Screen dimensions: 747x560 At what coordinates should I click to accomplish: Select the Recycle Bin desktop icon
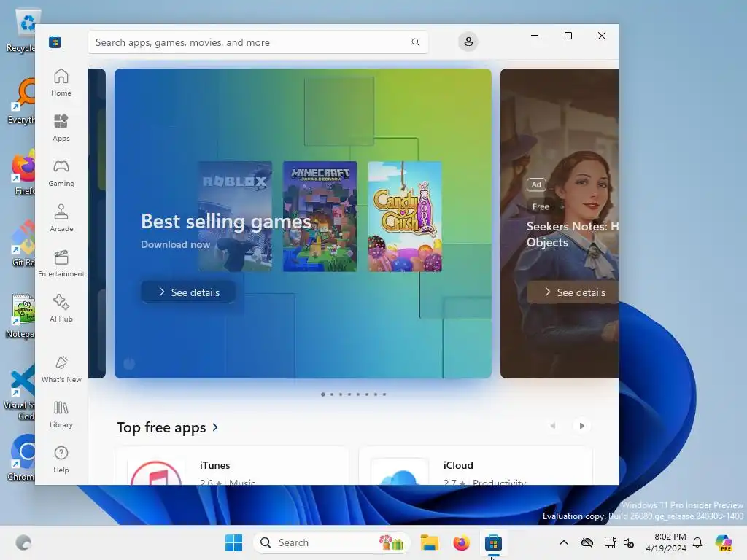[x=21, y=31]
